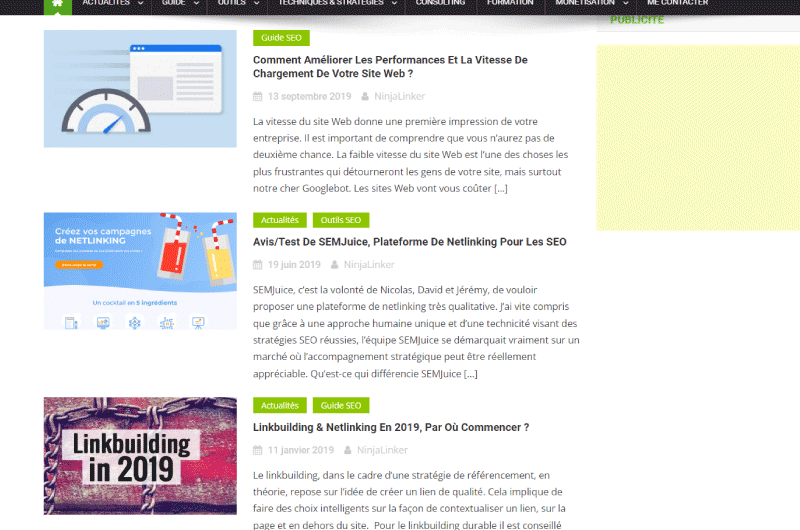Open the GUIDE menu item

(x=173, y=3)
